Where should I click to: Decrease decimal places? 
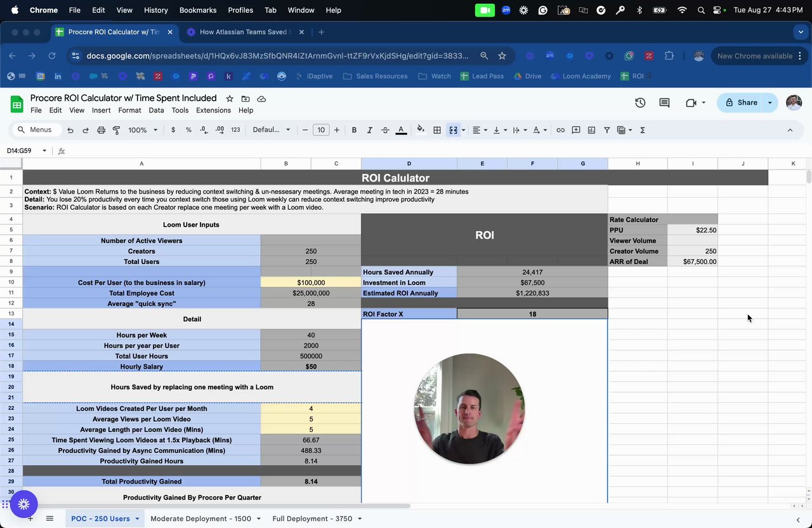coord(204,130)
